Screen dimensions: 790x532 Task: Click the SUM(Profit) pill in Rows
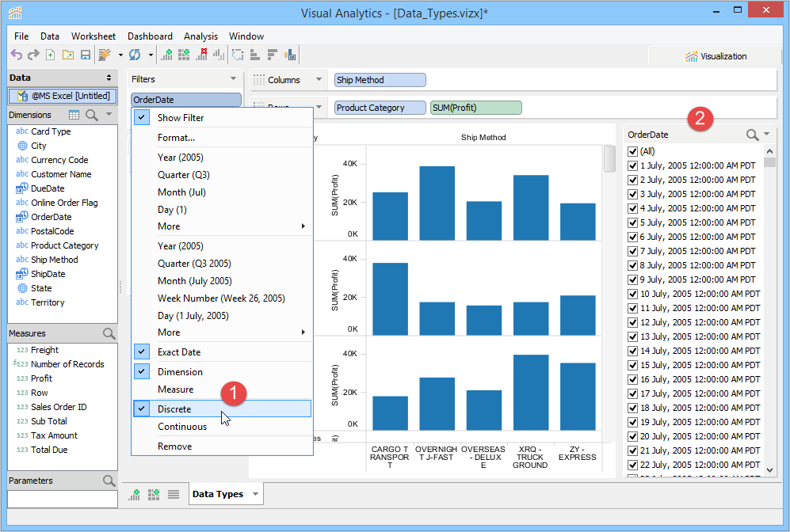pos(475,108)
